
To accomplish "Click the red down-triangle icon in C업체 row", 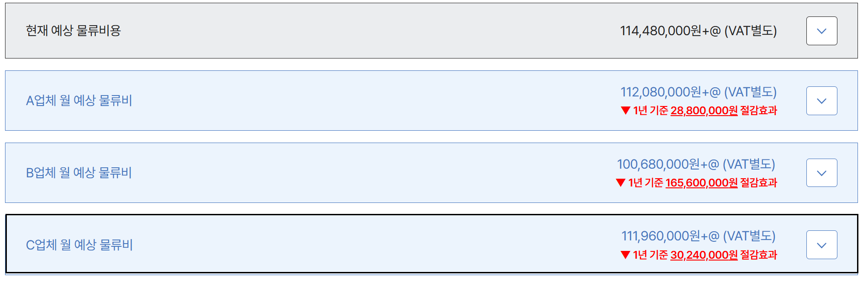I will pyautogui.click(x=626, y=255).
